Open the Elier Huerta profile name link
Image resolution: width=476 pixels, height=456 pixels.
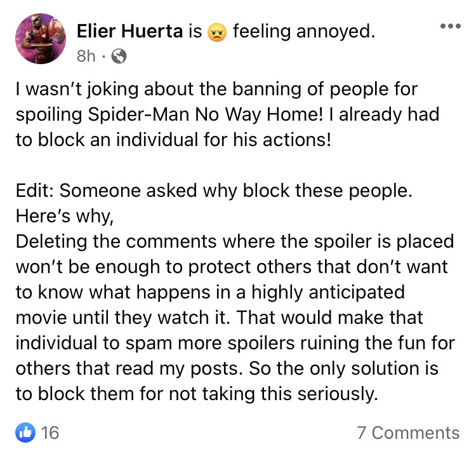129,31
